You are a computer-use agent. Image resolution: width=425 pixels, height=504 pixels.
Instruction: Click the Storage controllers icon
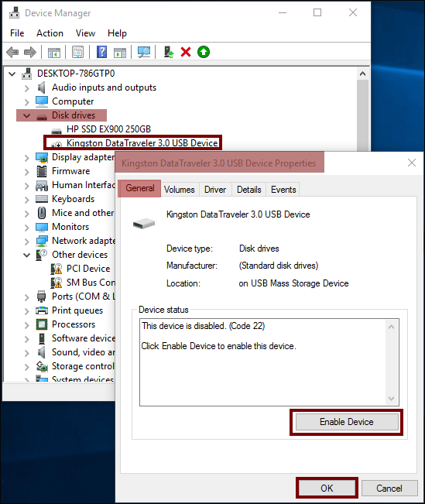pyautogui.click(x=42, y=366)
